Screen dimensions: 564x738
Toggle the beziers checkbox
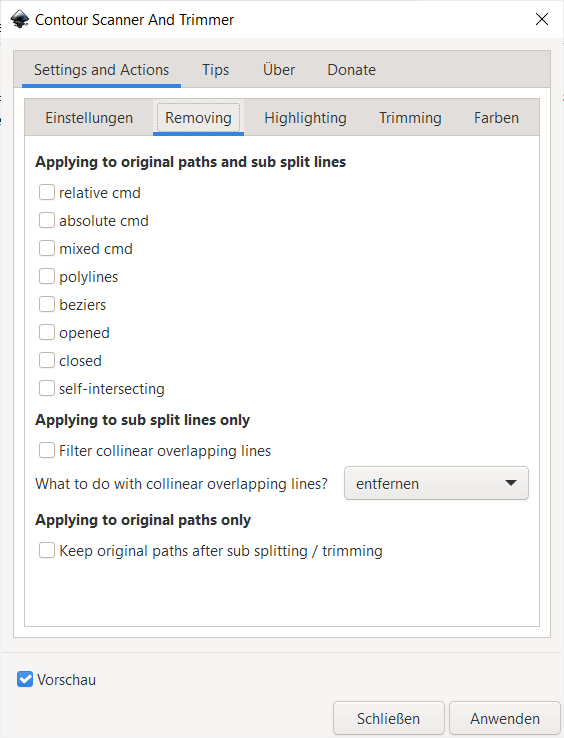[47, 305]
